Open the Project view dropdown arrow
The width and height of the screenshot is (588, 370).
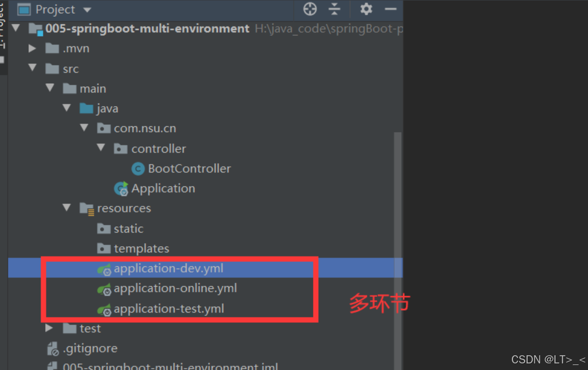tap(86, 9)
